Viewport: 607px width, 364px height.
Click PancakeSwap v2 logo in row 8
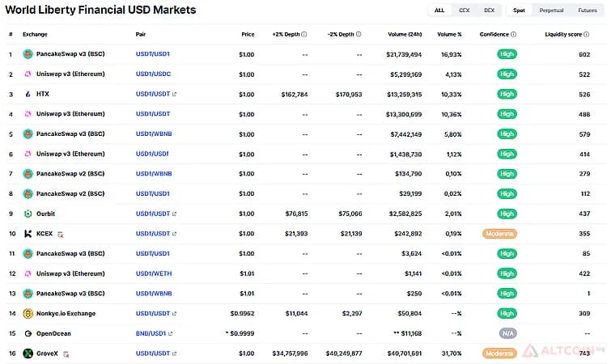tap(28, 193)
